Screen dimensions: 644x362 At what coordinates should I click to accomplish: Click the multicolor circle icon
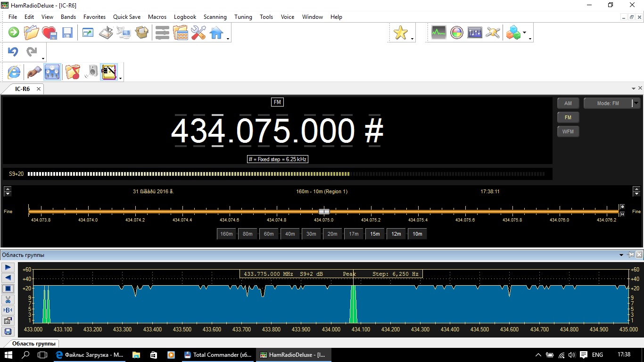click(x=456, y=33)
